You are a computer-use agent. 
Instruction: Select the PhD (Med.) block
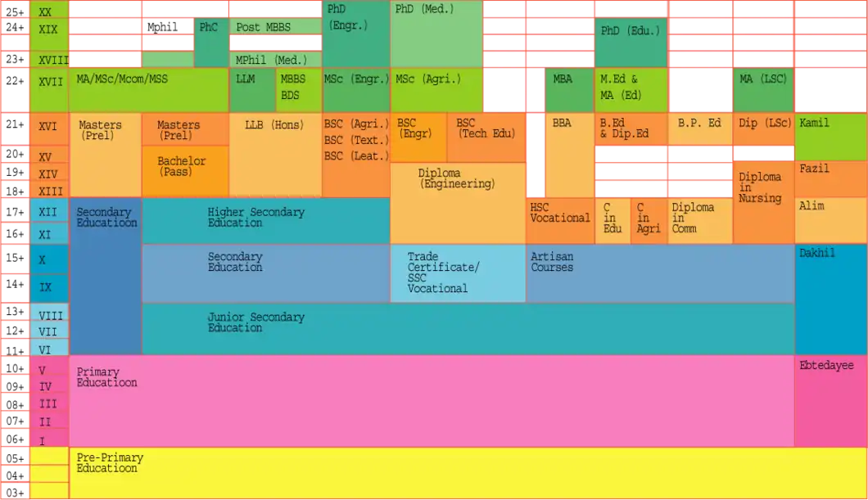click(435, 34)
